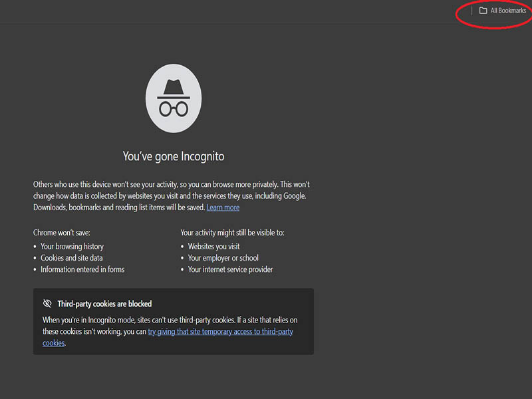Click "Your browsing history" list item
The image size is (532, 399).
[72, 246]
